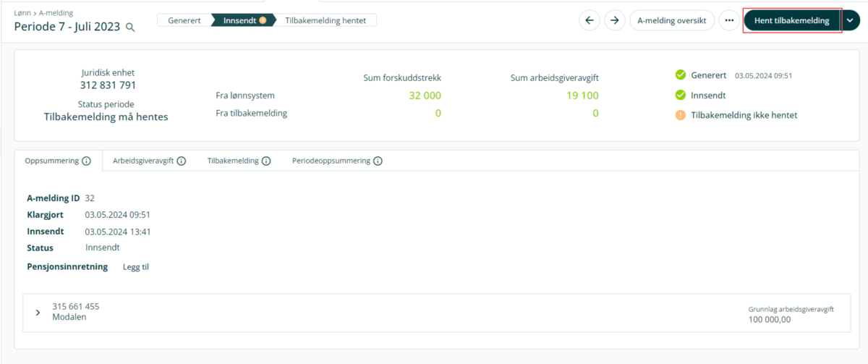Open the Periodeoppsummering tab
The width and height of the screenshot is (868, 364).
point(331,161)
